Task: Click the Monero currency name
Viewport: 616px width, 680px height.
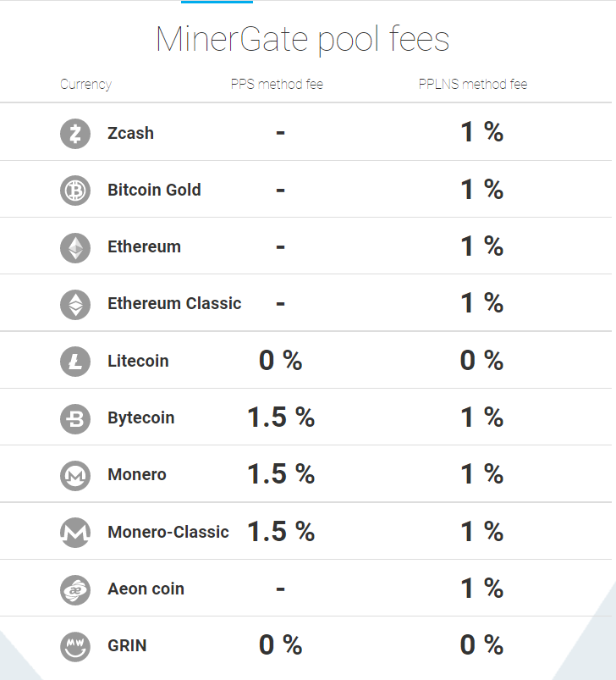Action: tap(137, 474)
